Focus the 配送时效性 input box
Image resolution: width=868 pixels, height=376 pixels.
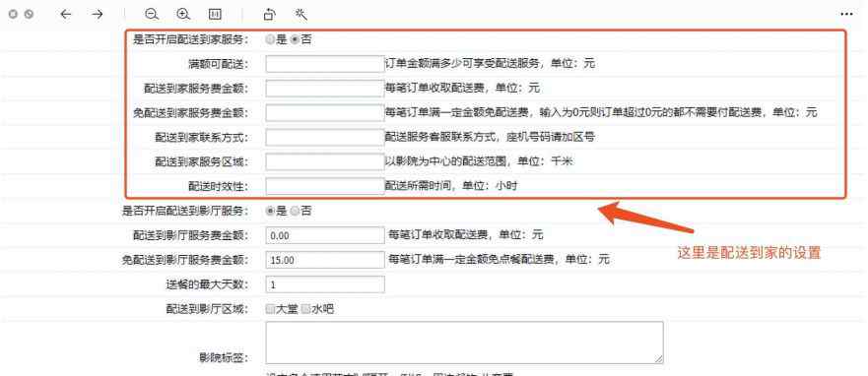(325, 186)
